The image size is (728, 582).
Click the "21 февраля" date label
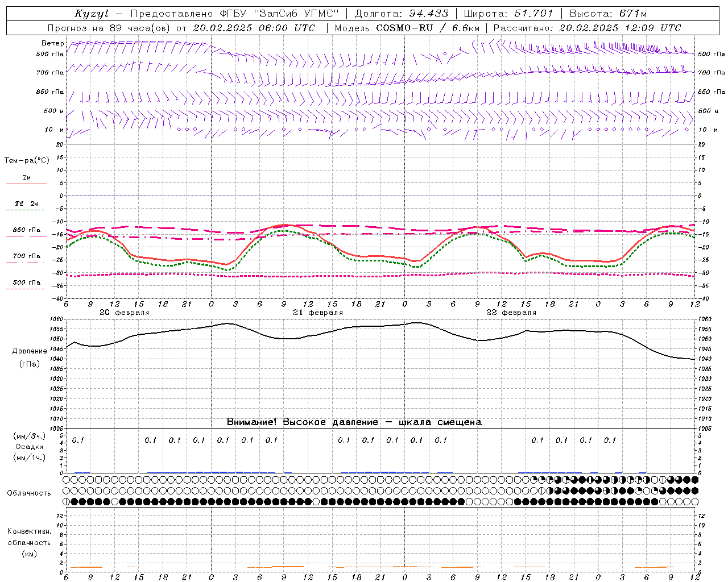point(318,313)
